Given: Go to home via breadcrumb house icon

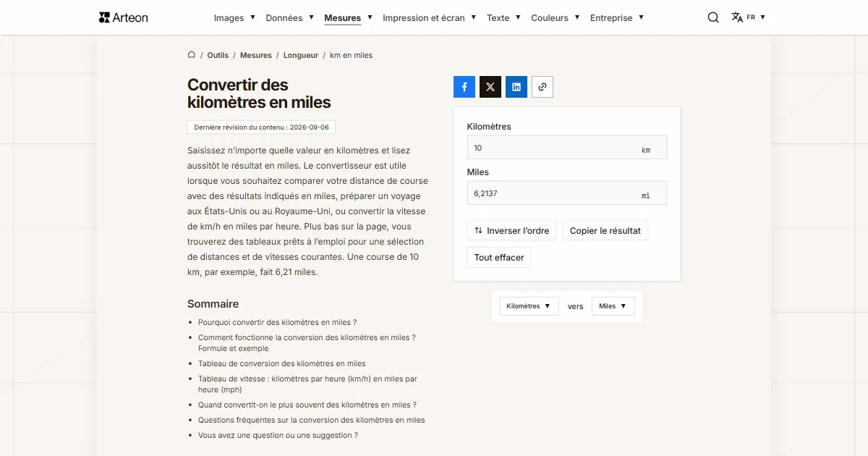Looking at the screenshot, I should click(192, 54).
